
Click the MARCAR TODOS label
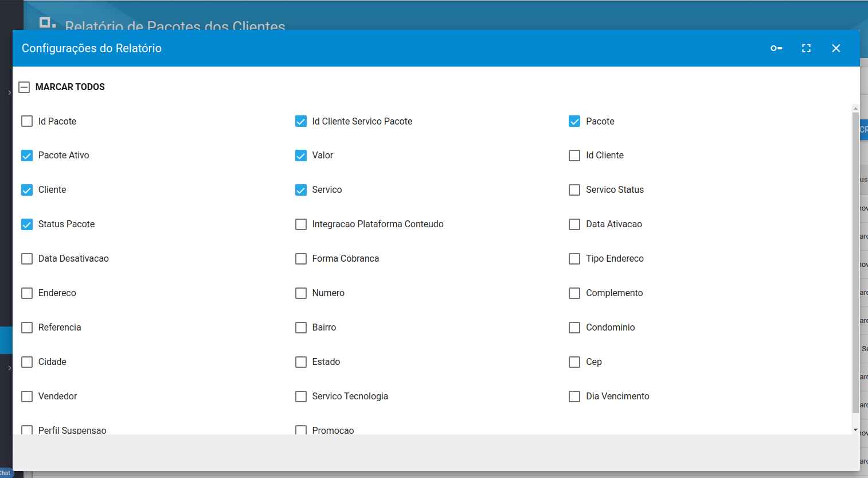[70, 87]
